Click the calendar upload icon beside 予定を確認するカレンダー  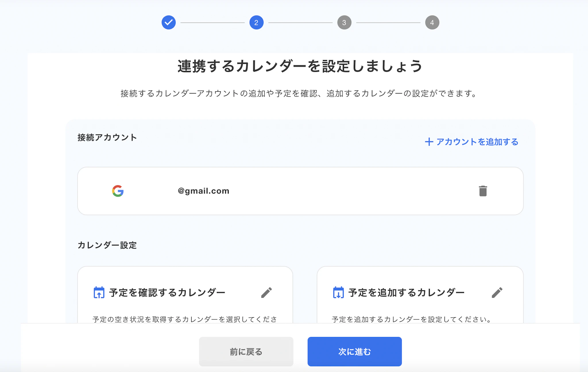99,293
